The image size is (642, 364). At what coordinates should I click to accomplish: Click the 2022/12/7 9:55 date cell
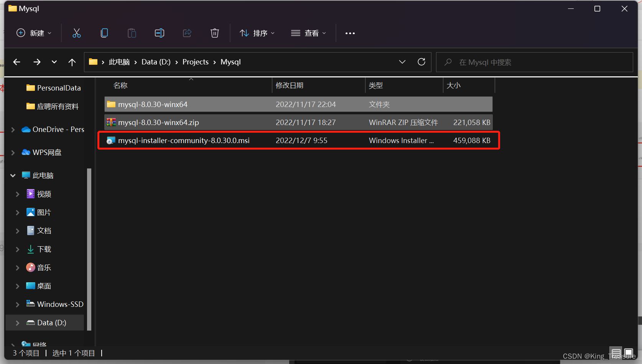point(301,140)
